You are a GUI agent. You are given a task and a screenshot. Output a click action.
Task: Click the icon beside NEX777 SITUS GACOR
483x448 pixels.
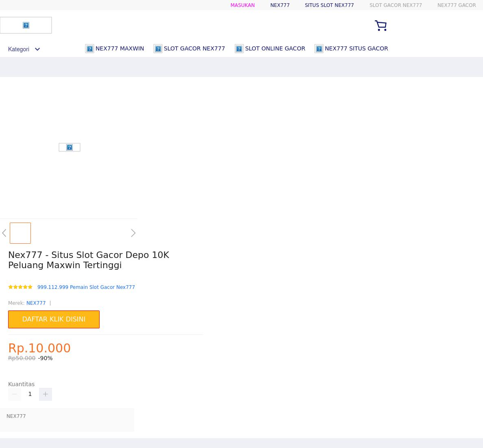(x=319, y=49)
